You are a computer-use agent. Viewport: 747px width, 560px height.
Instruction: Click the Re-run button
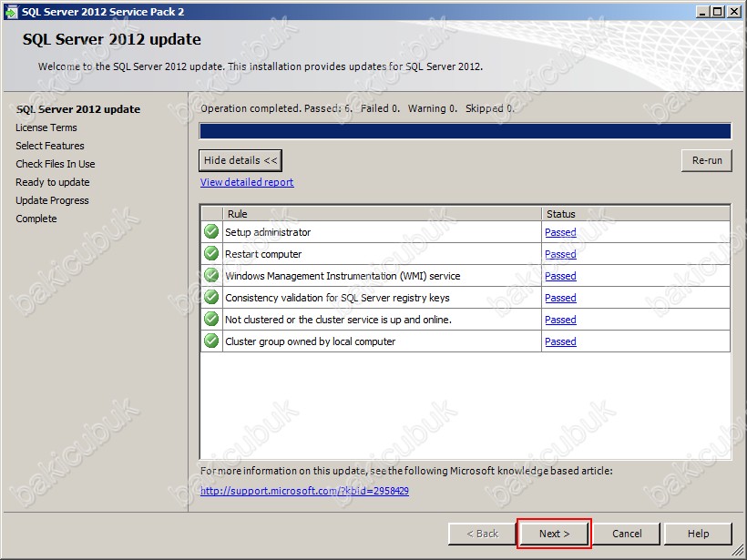[707, 160]
